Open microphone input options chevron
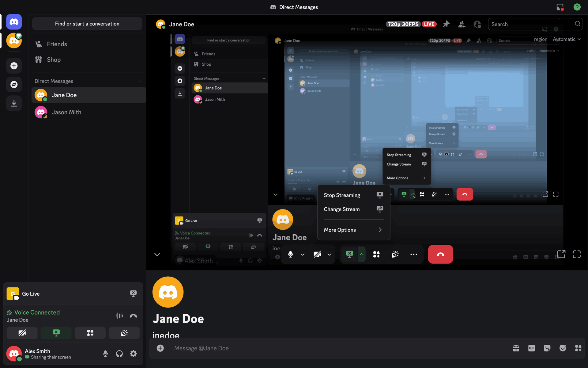 [303, 254]
